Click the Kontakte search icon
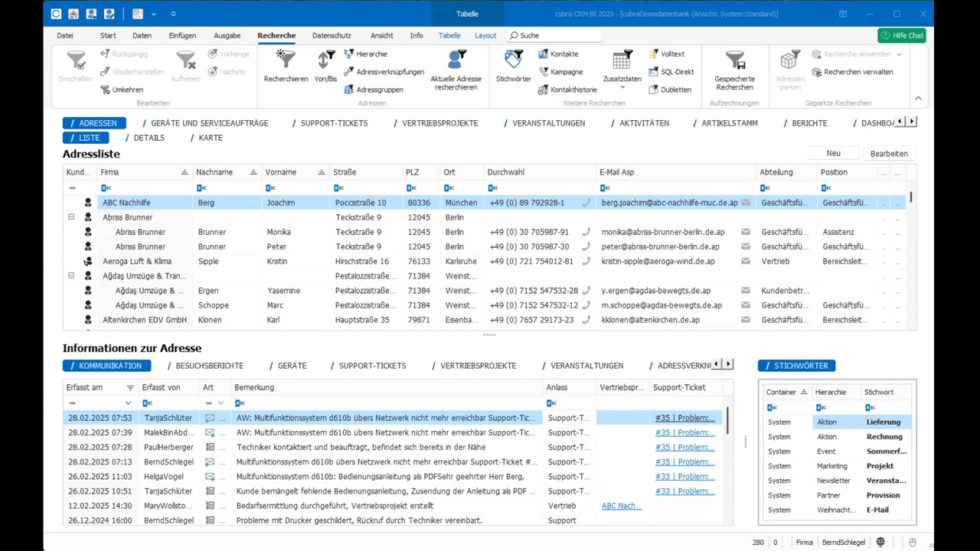This screenshot has width=980, height=551. (x=543, y=54)
